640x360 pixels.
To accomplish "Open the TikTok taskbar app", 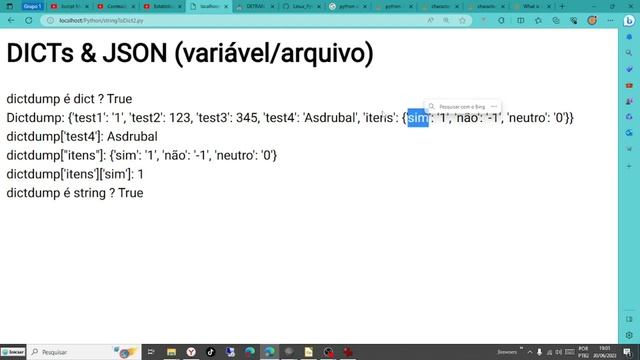I will point(211,352).
